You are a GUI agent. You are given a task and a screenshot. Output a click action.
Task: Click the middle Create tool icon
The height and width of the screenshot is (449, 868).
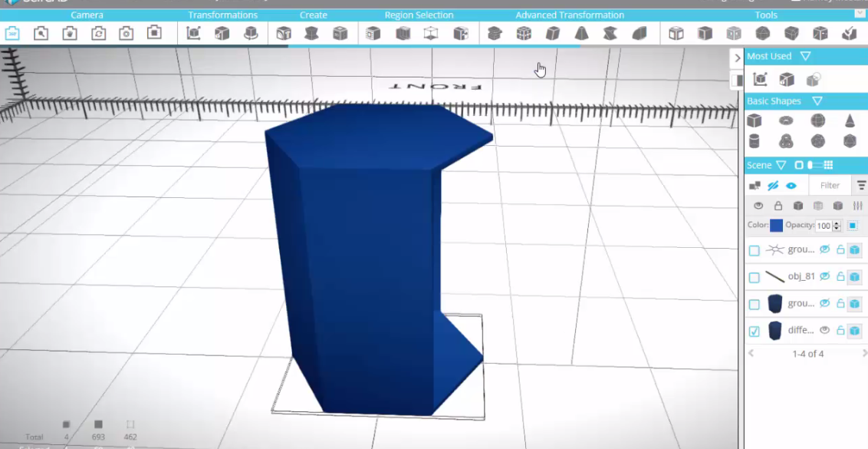(x=311, y=33)
